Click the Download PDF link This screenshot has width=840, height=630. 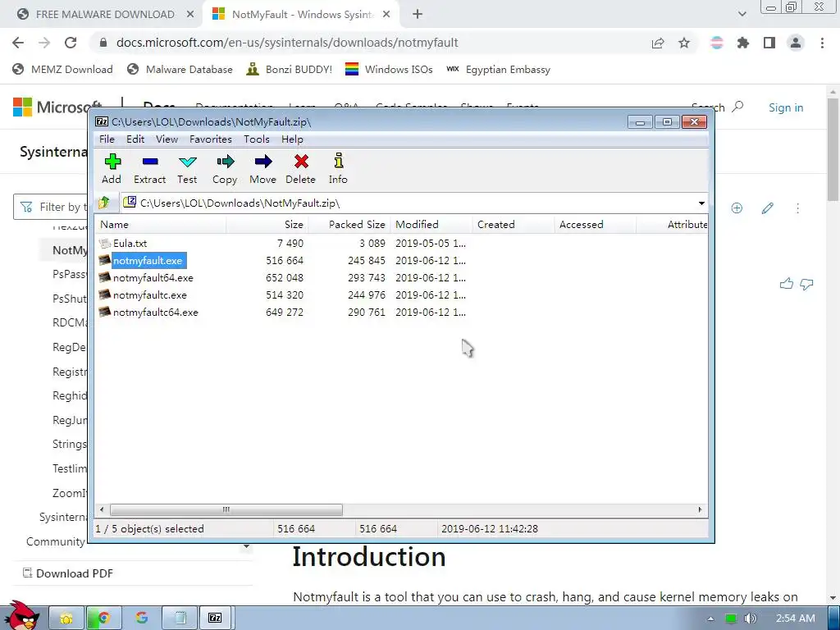pyautogui.click(x=68, y=573)
